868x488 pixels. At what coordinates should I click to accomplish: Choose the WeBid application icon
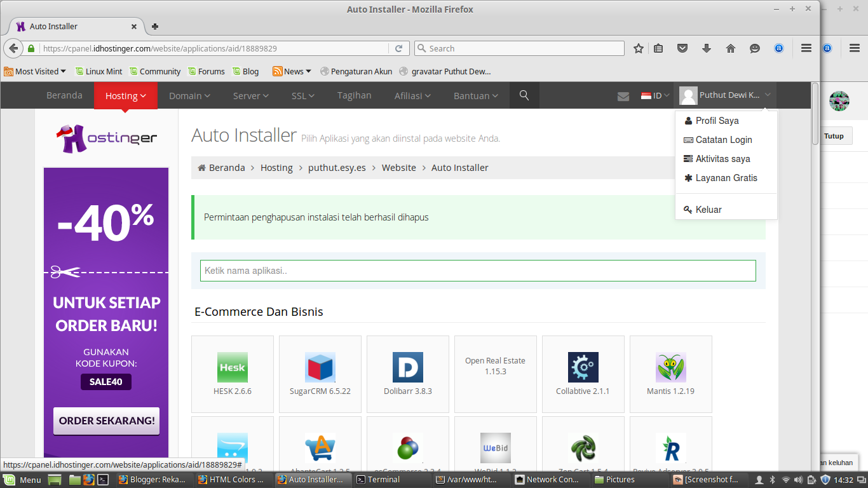[495, 448]
